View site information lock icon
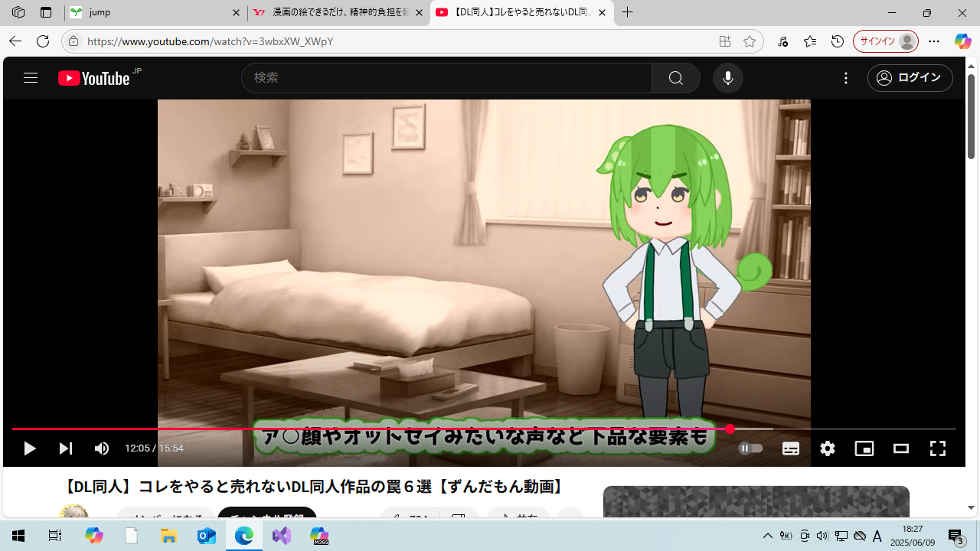The image size is (980, 551). [73, 41]
